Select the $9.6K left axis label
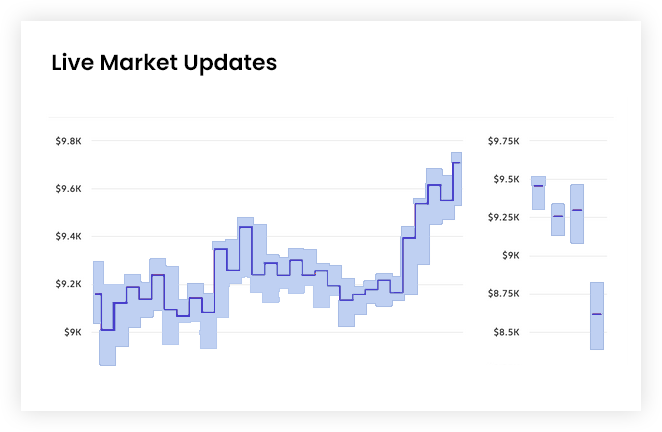Viewport: 662px width, 432px height. (69, 189)
